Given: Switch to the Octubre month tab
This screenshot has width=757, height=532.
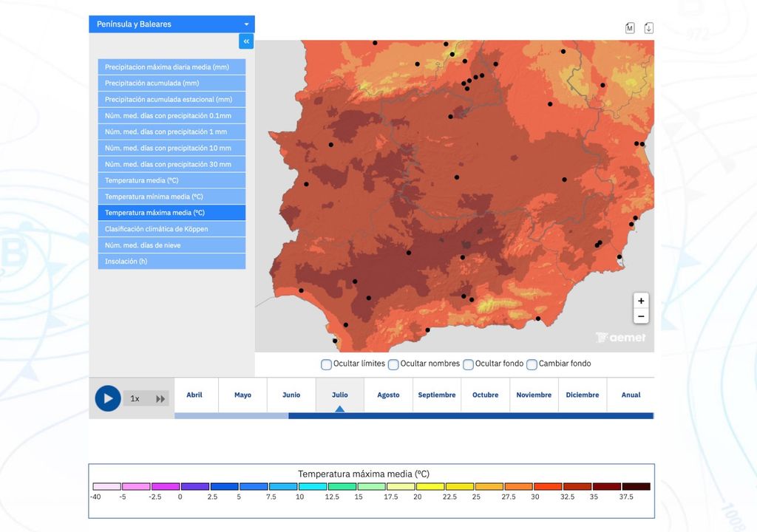Looking at the screenshot, I should 485,395.
